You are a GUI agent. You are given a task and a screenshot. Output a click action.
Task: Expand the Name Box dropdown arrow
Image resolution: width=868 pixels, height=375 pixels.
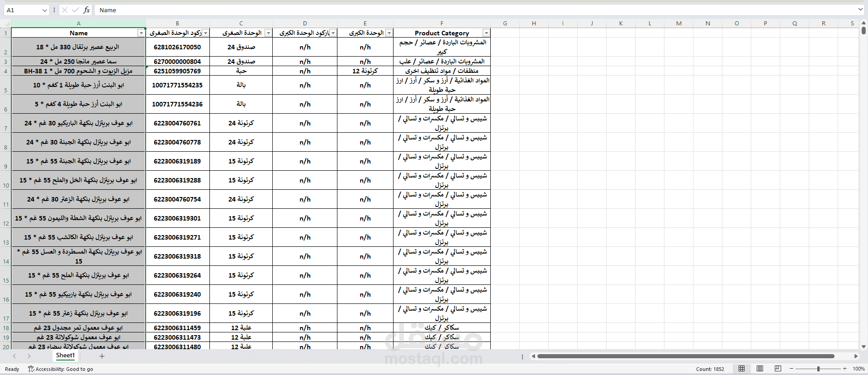click(44, 10)
